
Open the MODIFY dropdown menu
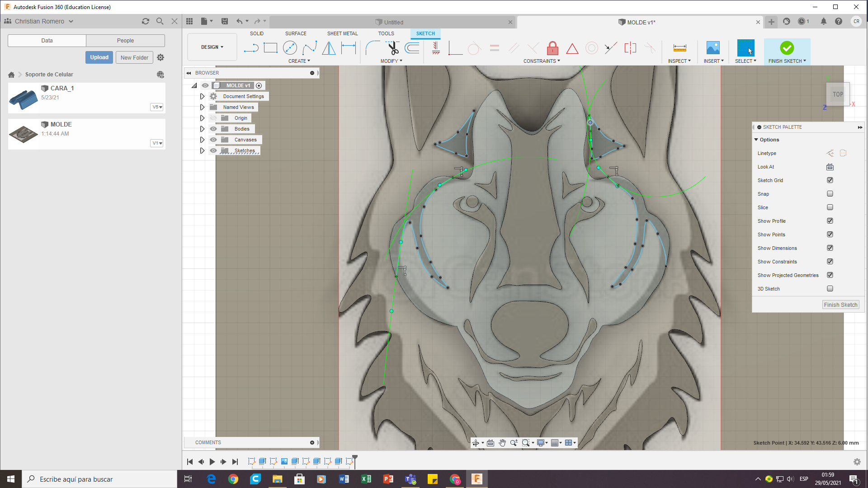(391, 61)
